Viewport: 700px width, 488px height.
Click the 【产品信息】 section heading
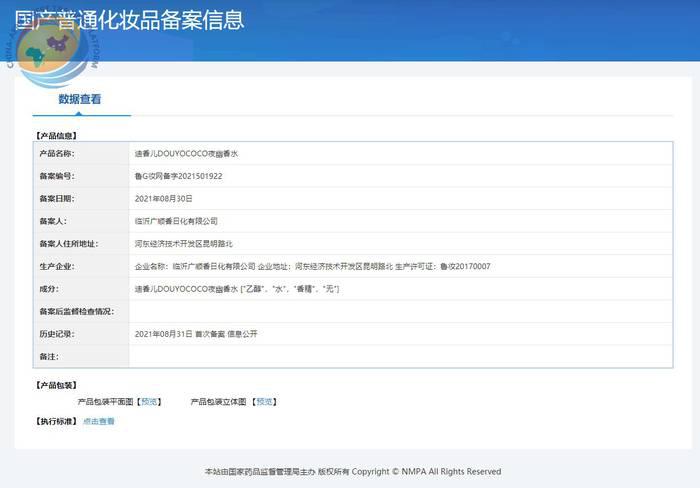(x=56, y=135)
